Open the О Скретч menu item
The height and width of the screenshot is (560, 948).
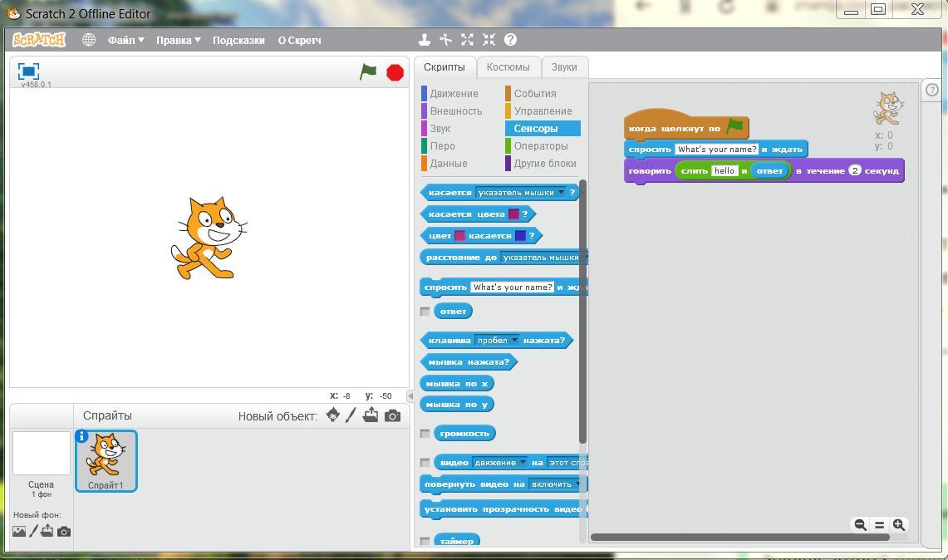tap(299, 40)
